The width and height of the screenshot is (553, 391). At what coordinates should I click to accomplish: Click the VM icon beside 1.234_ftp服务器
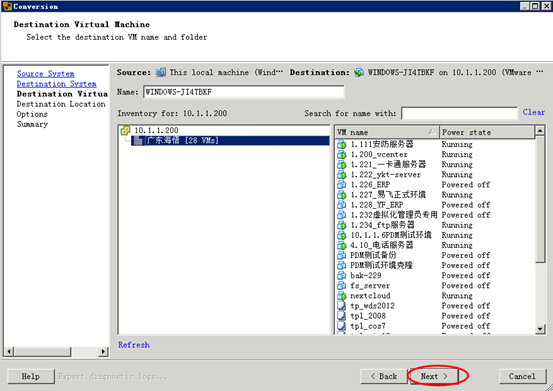tap(341, 225)
